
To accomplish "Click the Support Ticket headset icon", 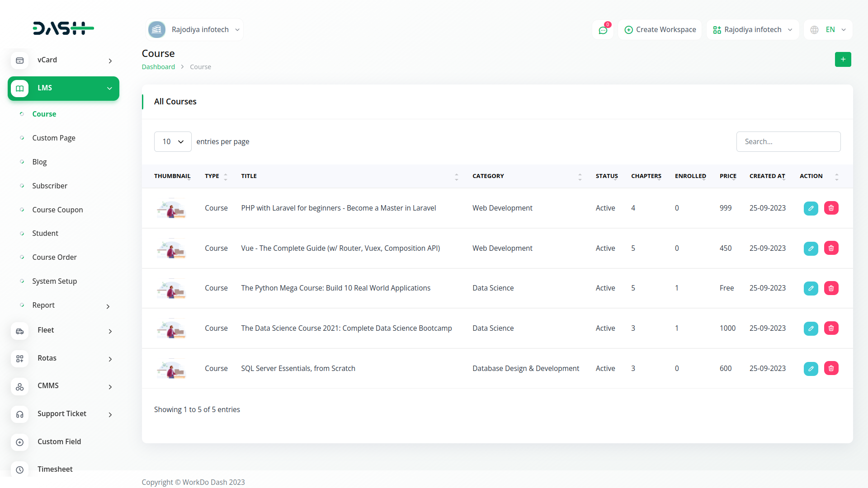I will [20, 414].
